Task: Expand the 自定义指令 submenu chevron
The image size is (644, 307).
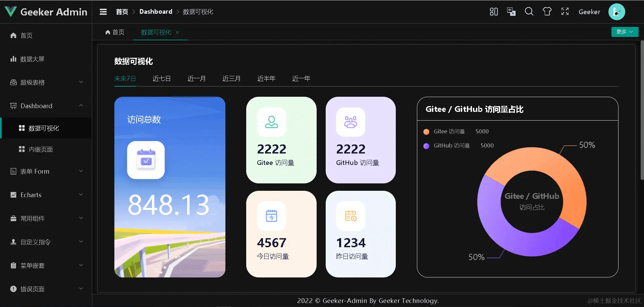Action: tap(81, 242)
